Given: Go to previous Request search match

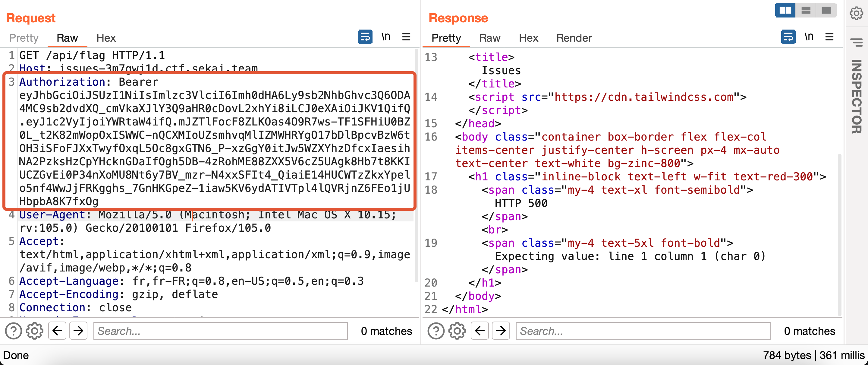Looking at the screenshot, I should (57, 331).
